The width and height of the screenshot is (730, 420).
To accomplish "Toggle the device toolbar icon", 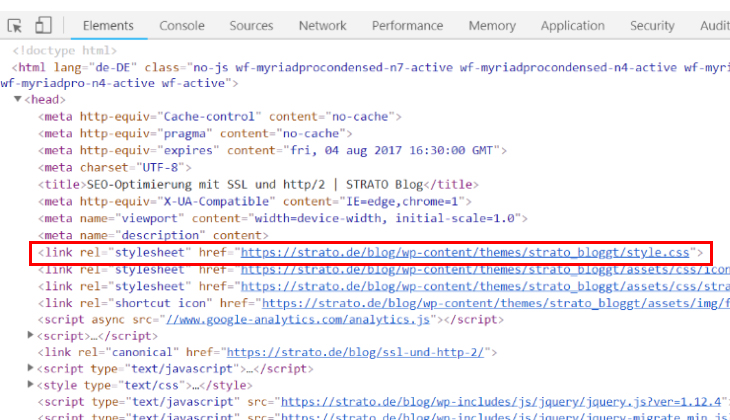I will [x=43, y=25].
